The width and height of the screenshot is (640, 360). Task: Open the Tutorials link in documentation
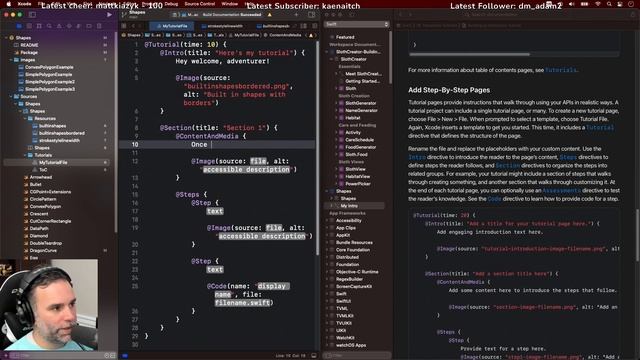tap(561, 70)
